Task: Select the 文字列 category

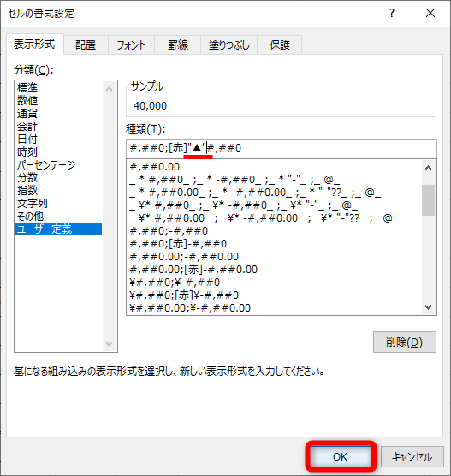Action: 58,204
